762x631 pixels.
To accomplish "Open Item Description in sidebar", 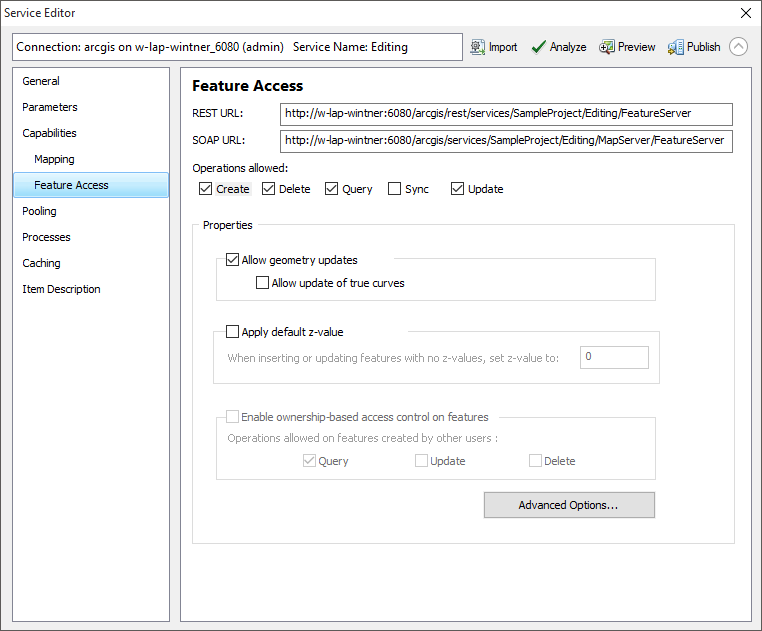I will point(61,289).
